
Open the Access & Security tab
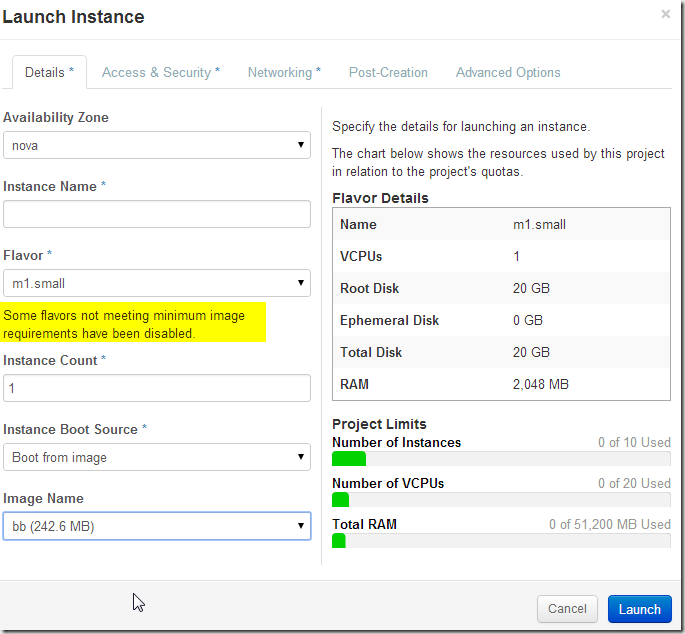point(161,72)
